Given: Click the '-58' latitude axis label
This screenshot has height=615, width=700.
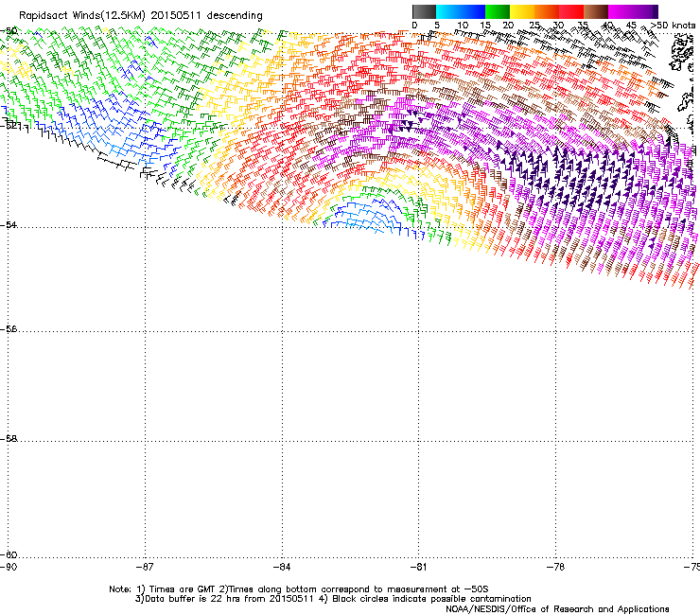Looking at the screenshot, I should click(9, 439).
